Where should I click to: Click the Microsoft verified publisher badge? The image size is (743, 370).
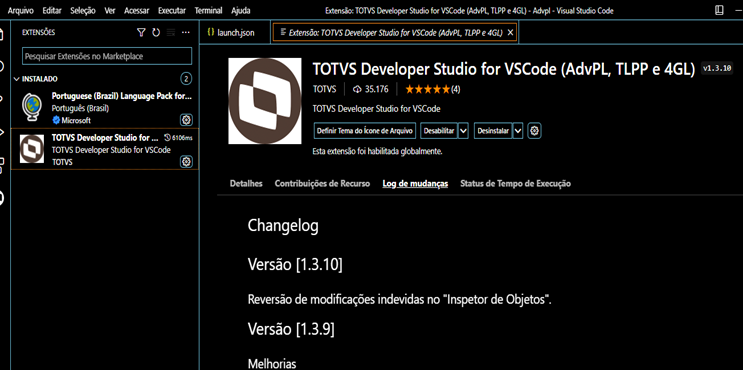pyautogui.click(x=55, y=120)
